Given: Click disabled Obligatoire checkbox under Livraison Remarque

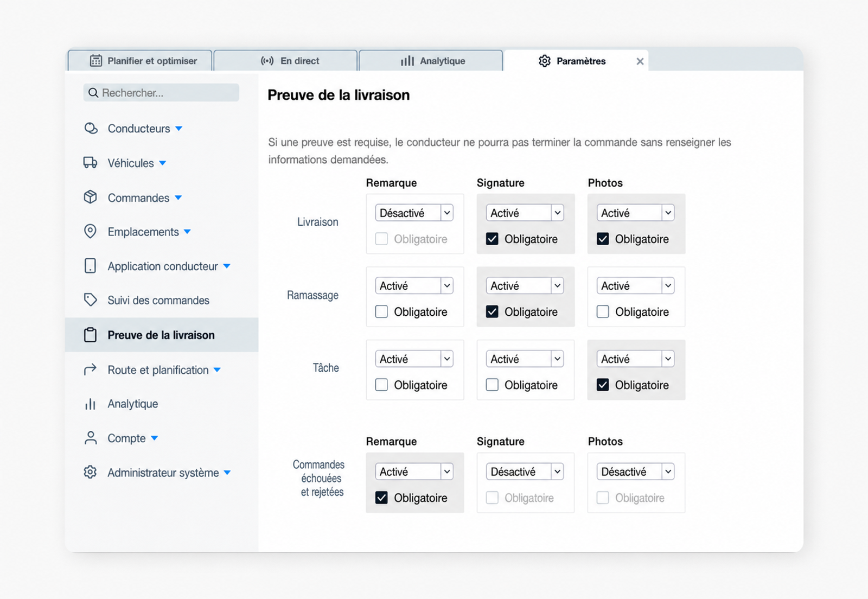Looking at the screenshot, I should click(381, 239).
